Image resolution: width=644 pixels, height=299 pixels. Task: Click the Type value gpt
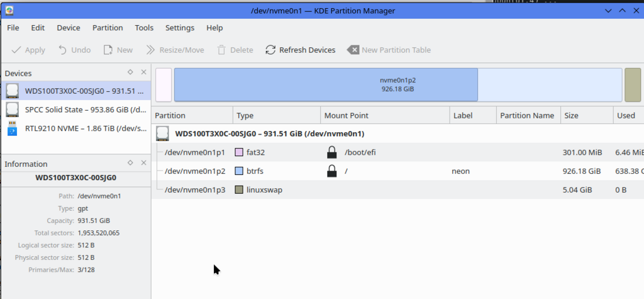pos(83,208)
